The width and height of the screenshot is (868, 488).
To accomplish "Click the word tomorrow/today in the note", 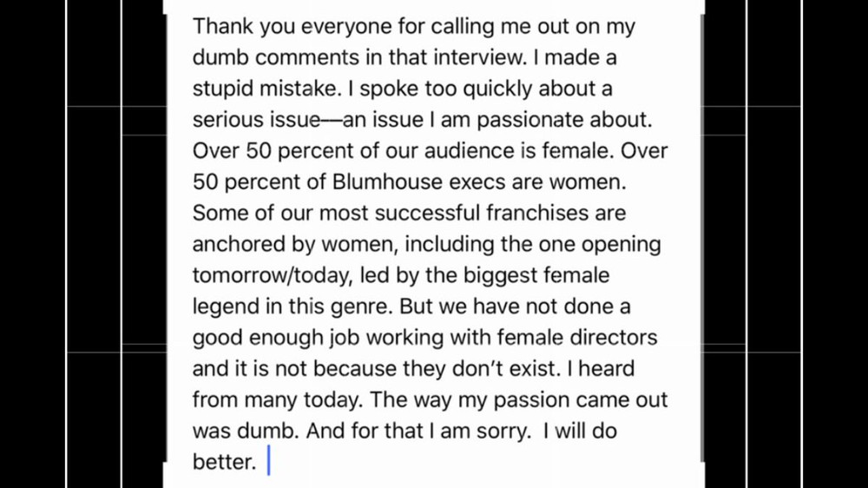I will click(x=272, y=275).
